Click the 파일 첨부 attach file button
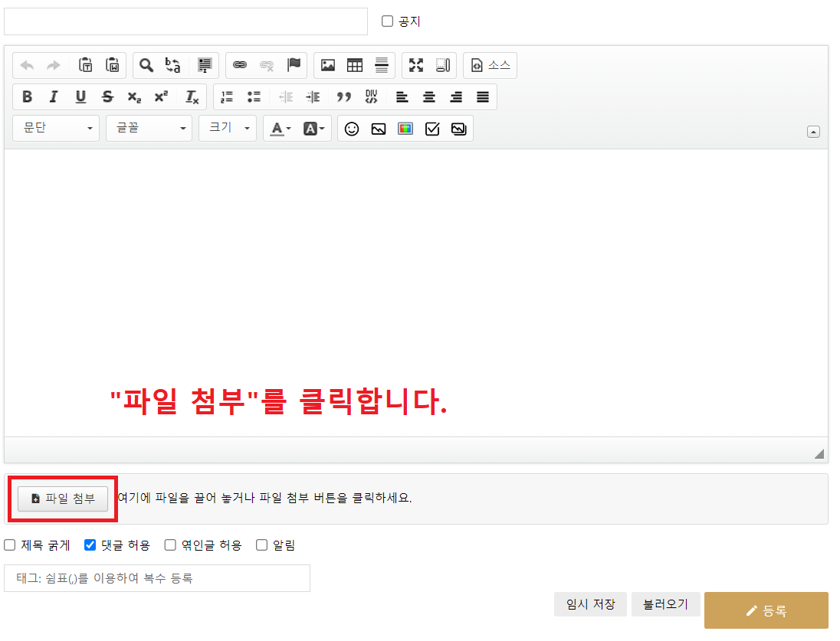The image size is (840, 641). pos(63,499)
